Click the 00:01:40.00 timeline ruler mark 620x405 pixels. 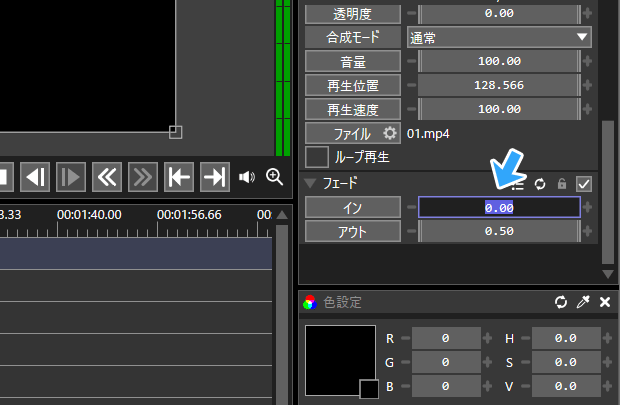click(x=89, y=215)
